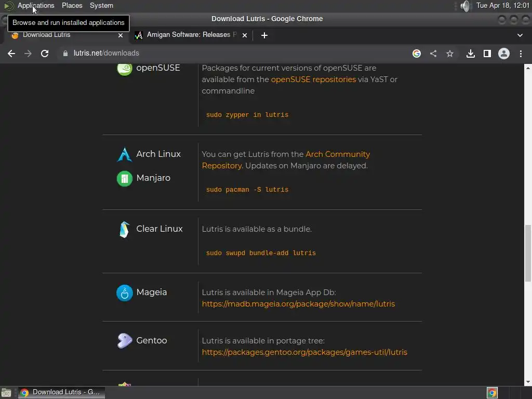
Task: Toggle the Chrome side panel icon
Action: click(x=487, y=54)
